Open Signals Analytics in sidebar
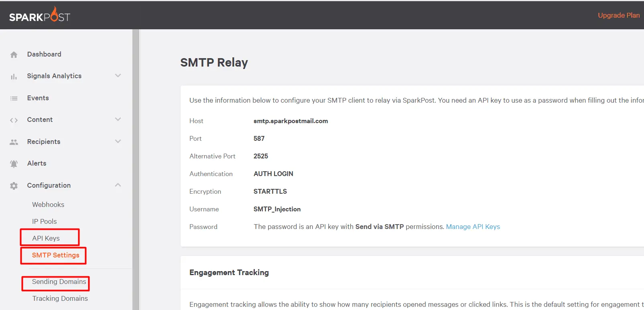The height and width of the screenshot is (310, 644). pyautogui.click(x=54, y=76)
